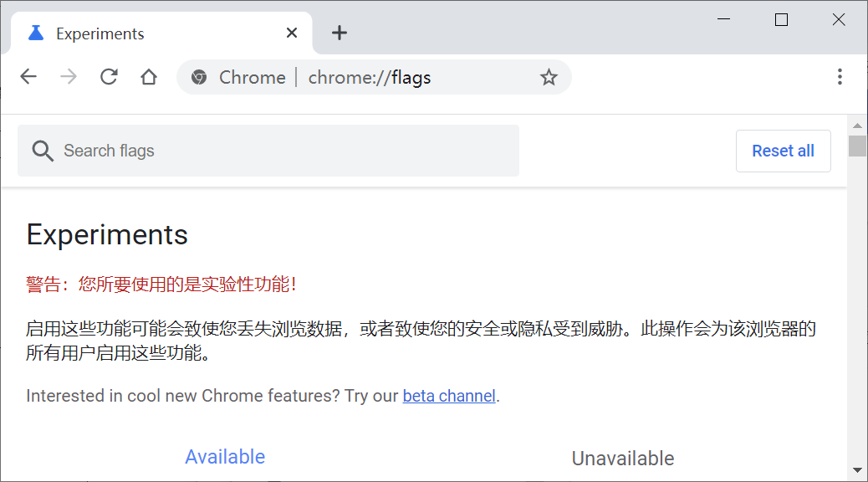Viewport: 868px width, 482px height.
Task: Click the scrollbar down arrow
Action: 857,470
